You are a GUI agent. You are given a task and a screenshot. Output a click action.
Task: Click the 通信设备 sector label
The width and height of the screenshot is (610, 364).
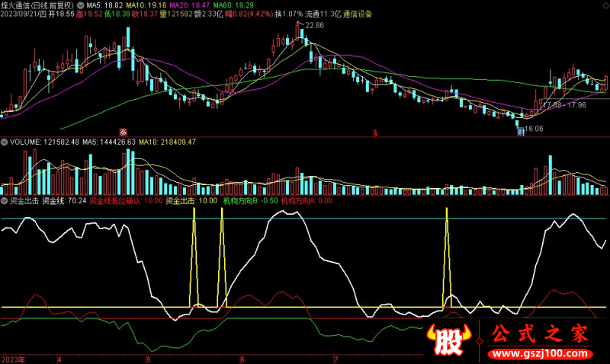tap(358, 14)
